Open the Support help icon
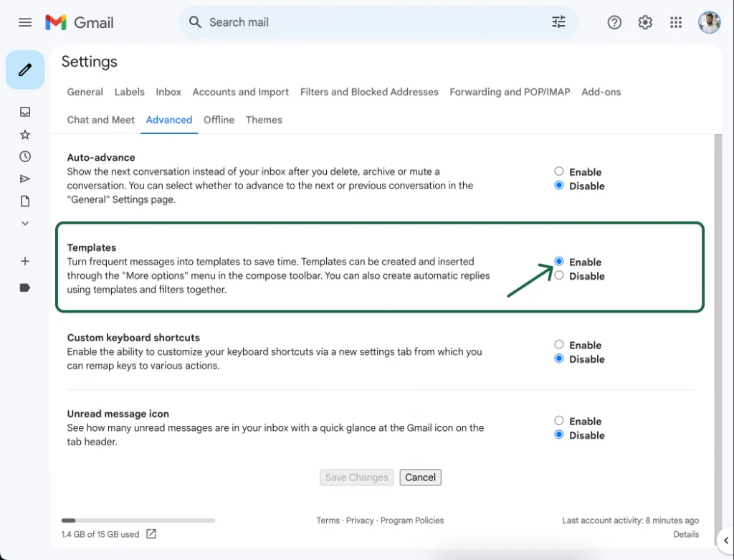 614,22
